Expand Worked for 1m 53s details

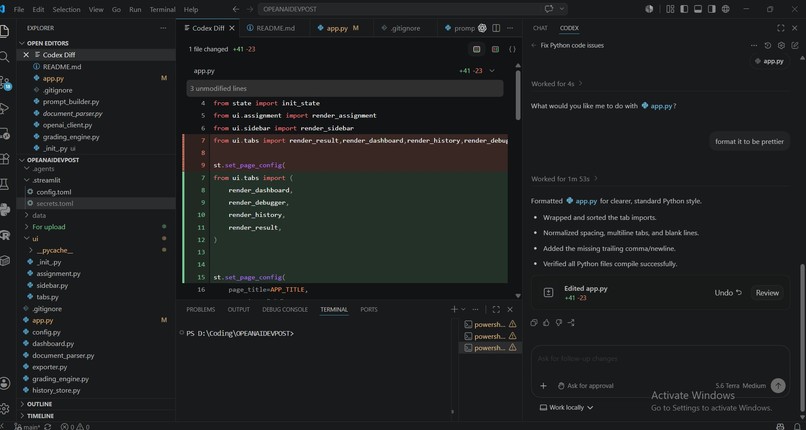565,179
